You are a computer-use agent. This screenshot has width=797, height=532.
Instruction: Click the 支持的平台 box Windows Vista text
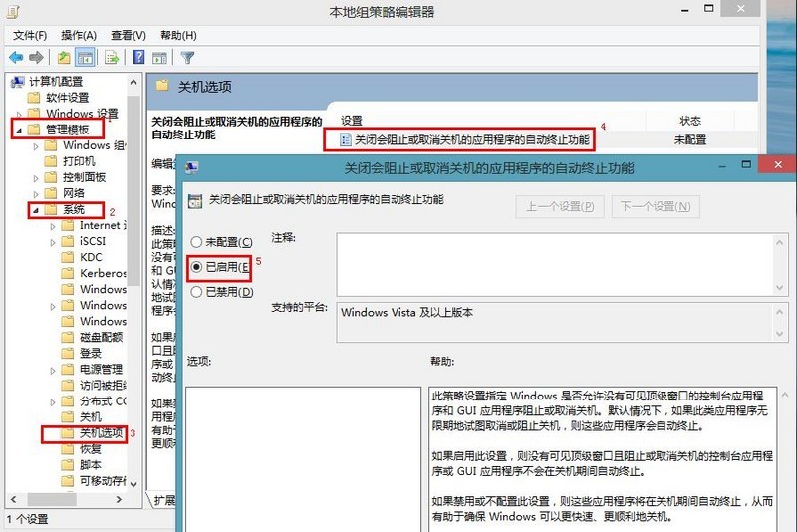(x=406, y=312)
